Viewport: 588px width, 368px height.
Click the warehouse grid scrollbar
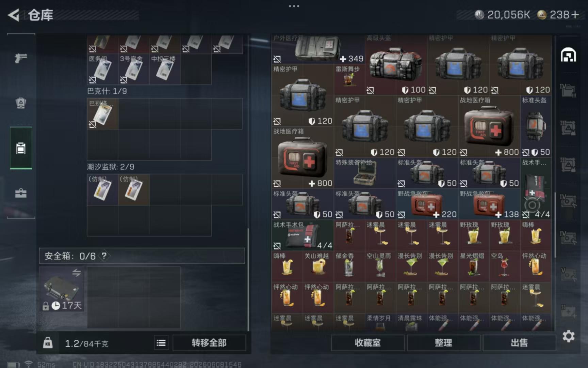pyautogui.click(x=555, y=225)
